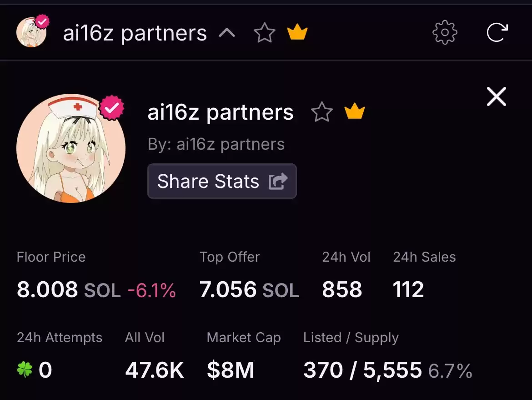The width and height of the screenshot is (532, 400).
Task: Select the header title ai16z partners
Action: point(135,33)
